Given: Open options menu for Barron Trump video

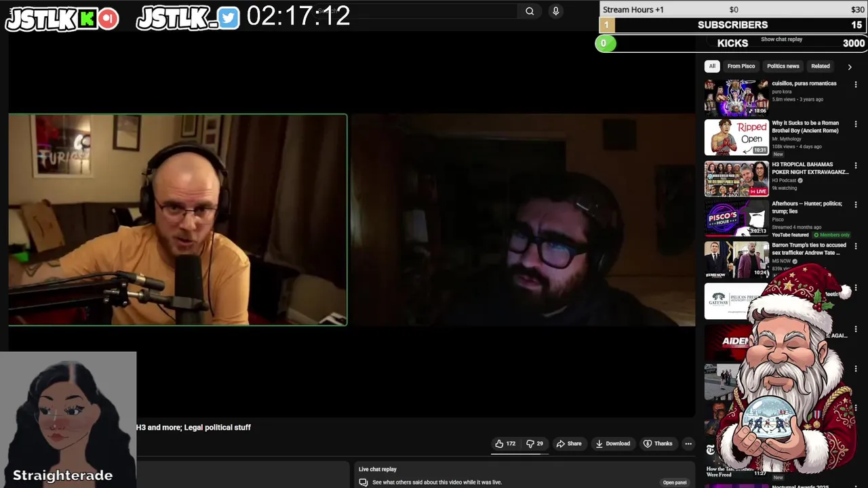Looking at the screenshot, I should [856, 246].
